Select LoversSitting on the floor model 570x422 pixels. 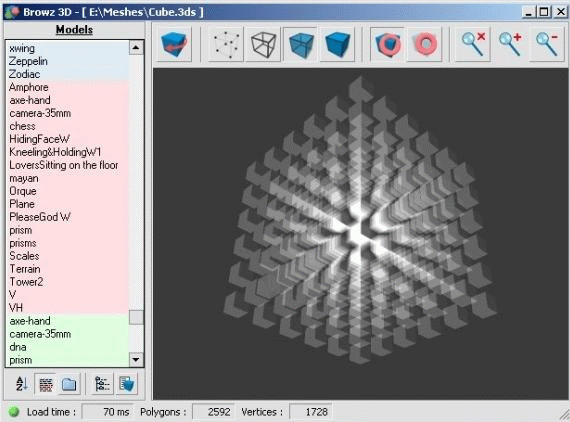[x=67, y=165]
